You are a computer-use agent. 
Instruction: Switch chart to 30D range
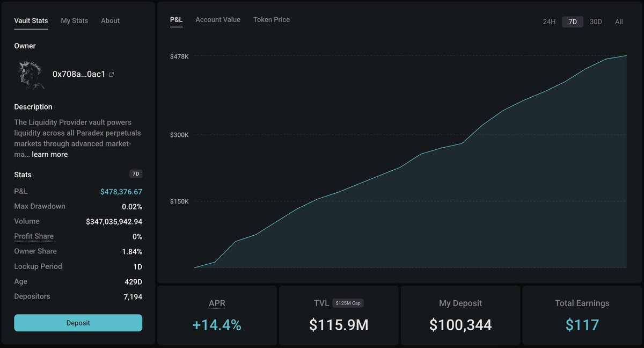596,21
